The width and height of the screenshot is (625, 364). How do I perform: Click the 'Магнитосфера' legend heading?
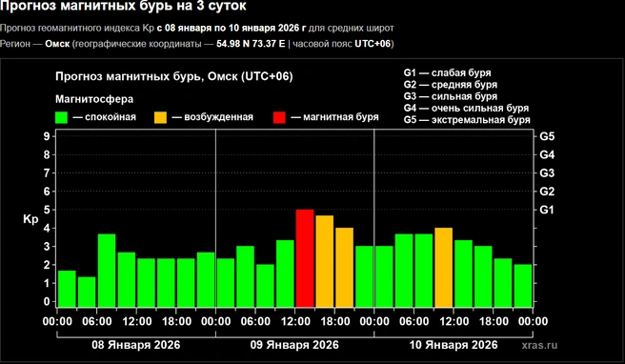click(94, 99)
